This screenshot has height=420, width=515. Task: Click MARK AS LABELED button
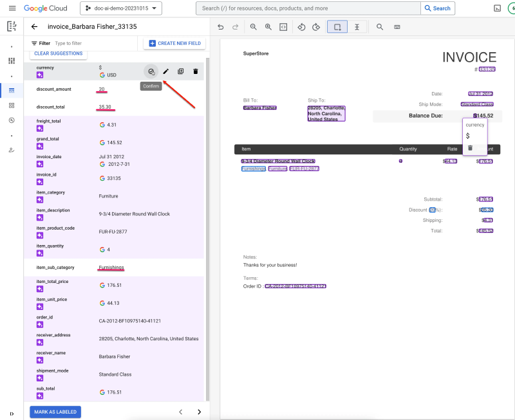[55, 412]
